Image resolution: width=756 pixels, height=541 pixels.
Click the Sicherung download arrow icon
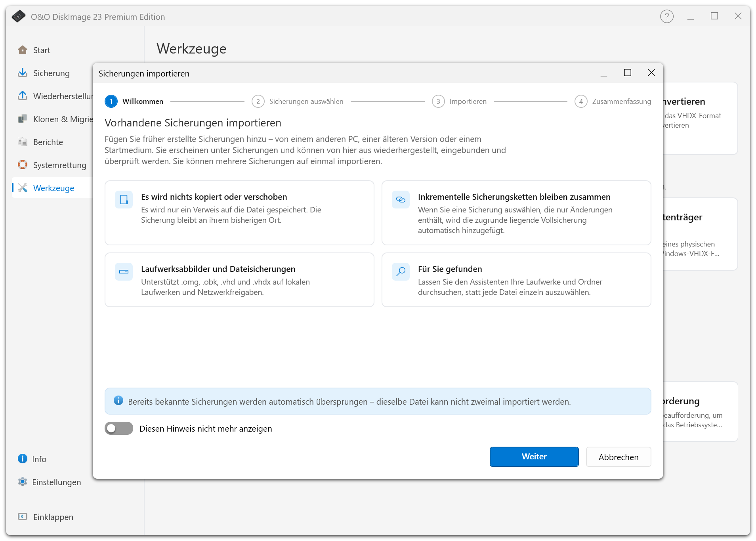(x=23, y=73)
